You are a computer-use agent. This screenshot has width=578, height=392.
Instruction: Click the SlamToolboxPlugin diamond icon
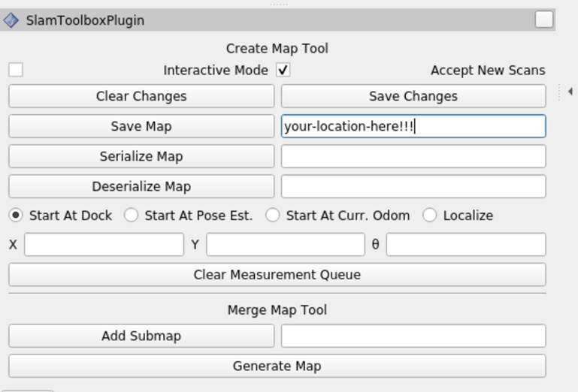(11, 20)
